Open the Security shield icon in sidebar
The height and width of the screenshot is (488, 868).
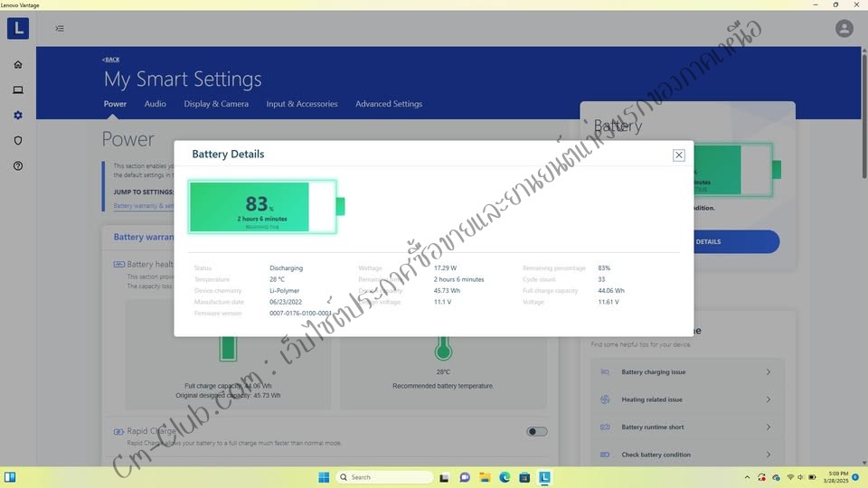pos(18,141)
